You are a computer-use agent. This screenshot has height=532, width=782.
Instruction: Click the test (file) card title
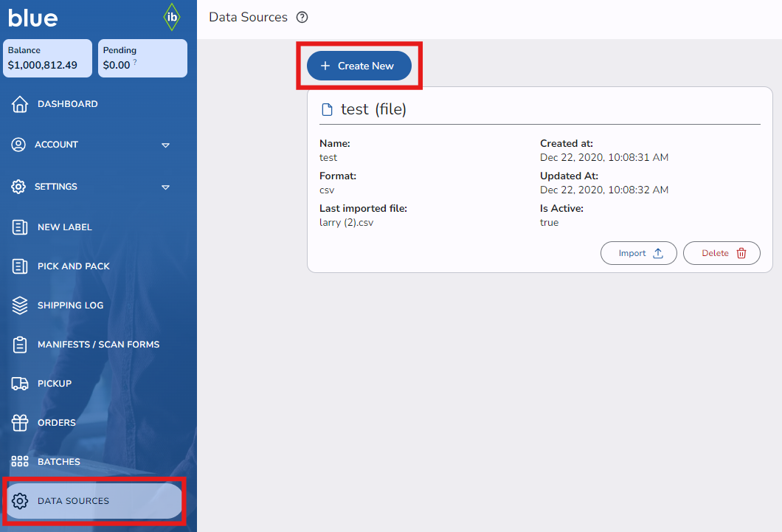[x=373, y=109]
